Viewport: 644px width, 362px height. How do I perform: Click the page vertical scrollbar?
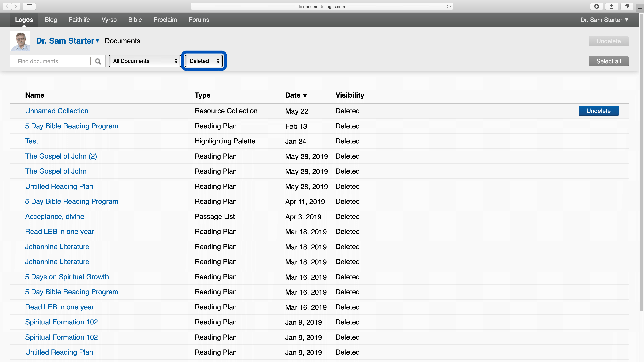[x=641, y=162]
